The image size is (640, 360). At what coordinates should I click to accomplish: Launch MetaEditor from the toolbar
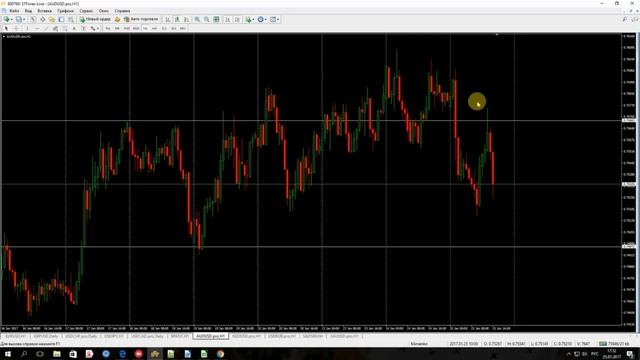click(117, 19)
